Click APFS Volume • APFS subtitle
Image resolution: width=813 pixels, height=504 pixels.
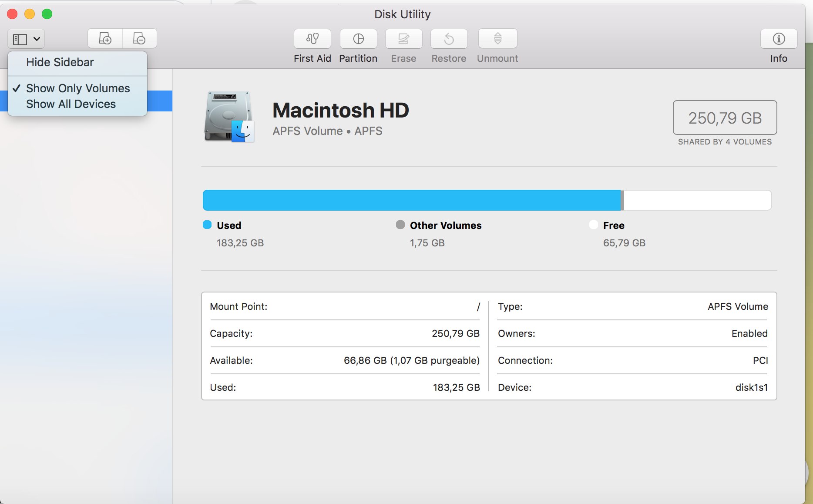pyautogui.click(x=327, y=131)
